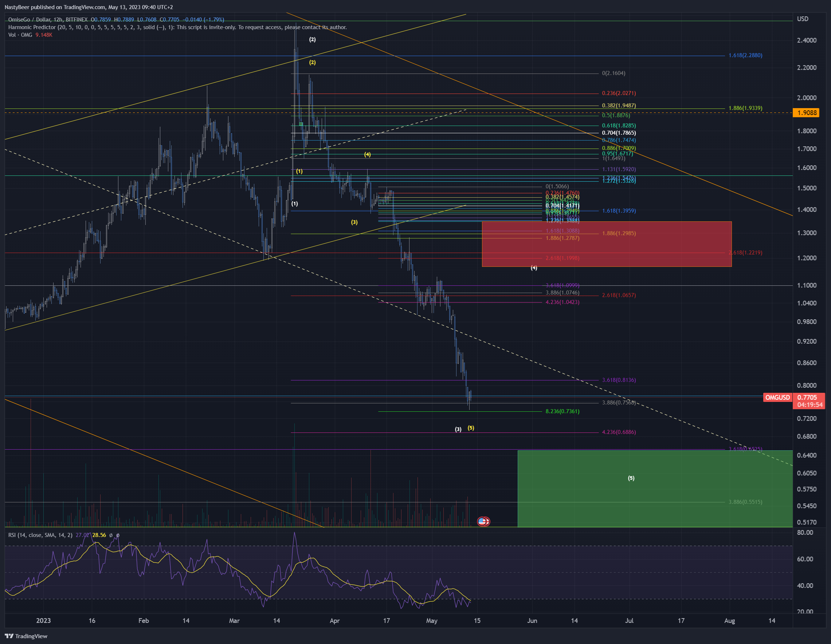
Task: Select Fib label 0(1.5066)
Action: tap(557, 186)
